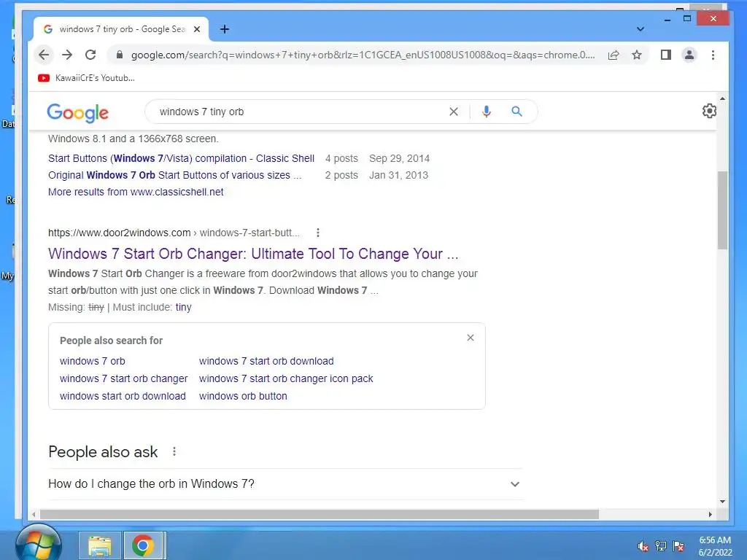747x560 pixels.
Task: Expand How do I change the orb question
Action: (x=285, y=484)
